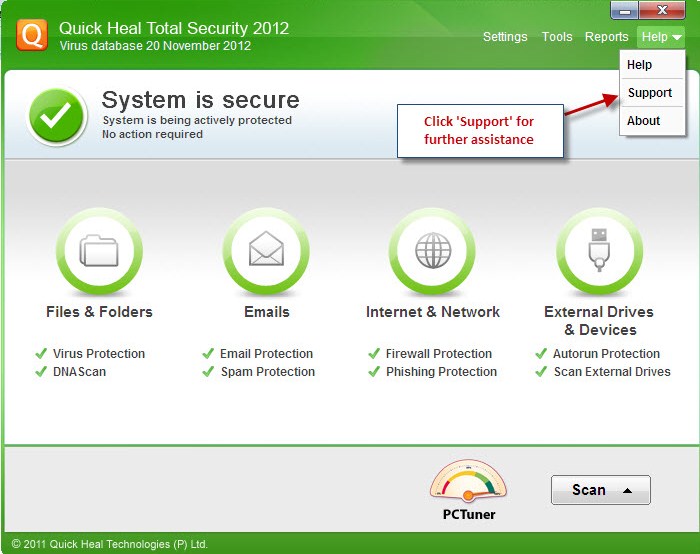Click the Quick Heal Q logo

pos(32,35)
